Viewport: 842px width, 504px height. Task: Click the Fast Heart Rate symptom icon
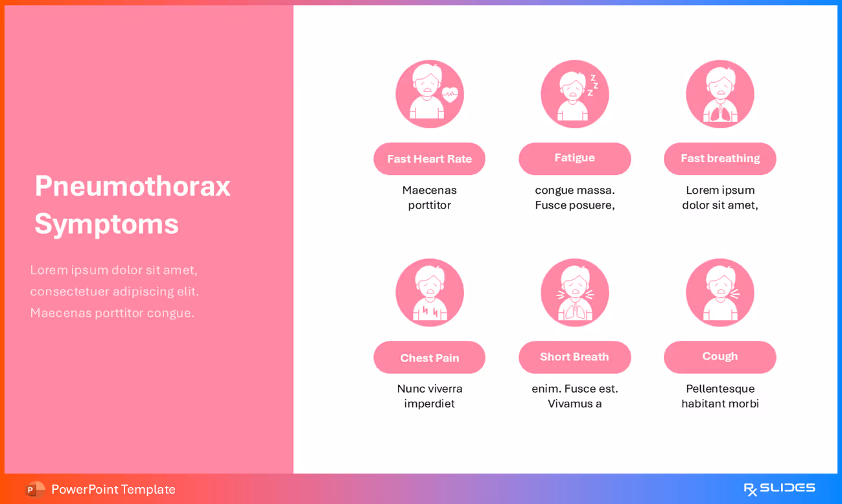429,93
